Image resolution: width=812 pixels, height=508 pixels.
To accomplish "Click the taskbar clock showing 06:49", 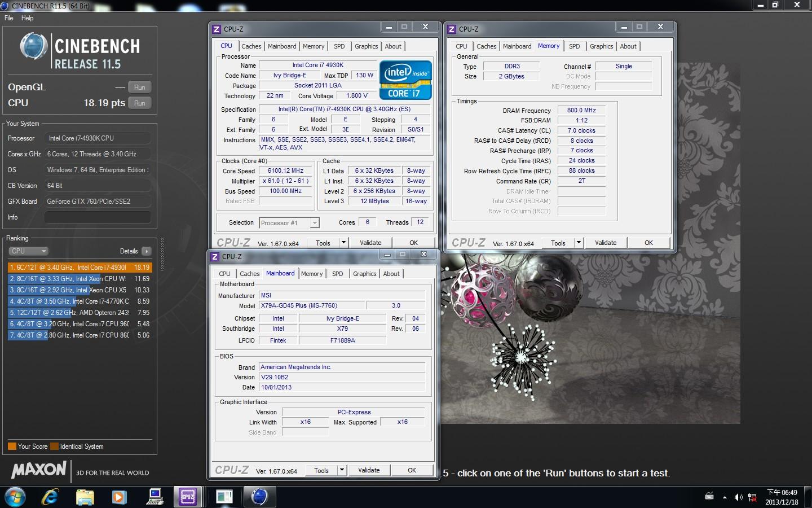I will pyautogui.click(x=782, y=497).
